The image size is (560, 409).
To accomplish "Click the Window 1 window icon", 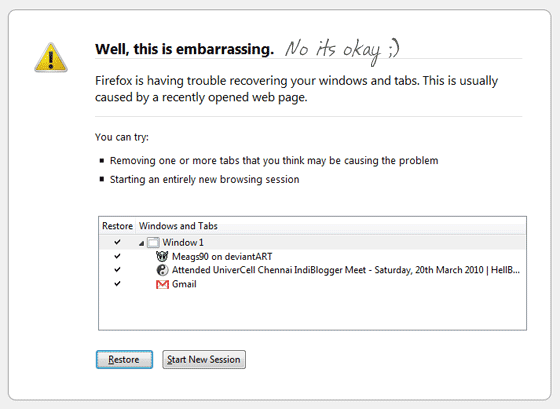I will (x=153, y=243).
